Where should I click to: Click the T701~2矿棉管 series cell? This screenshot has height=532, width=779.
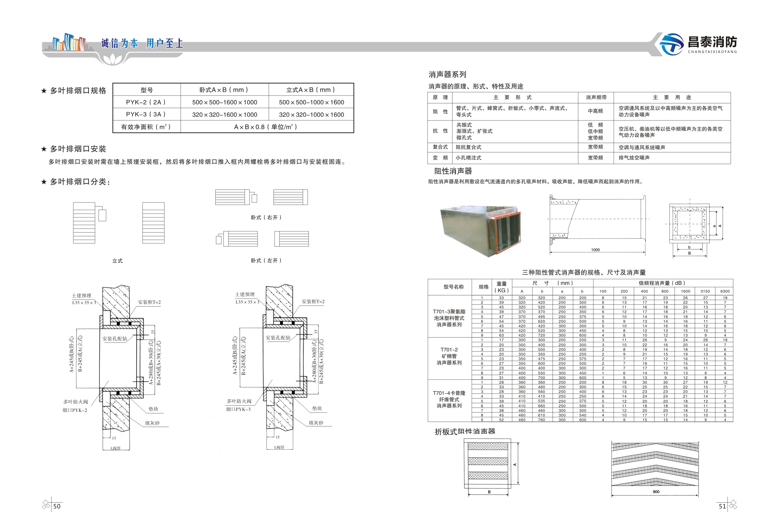click(x=449, y=359)
